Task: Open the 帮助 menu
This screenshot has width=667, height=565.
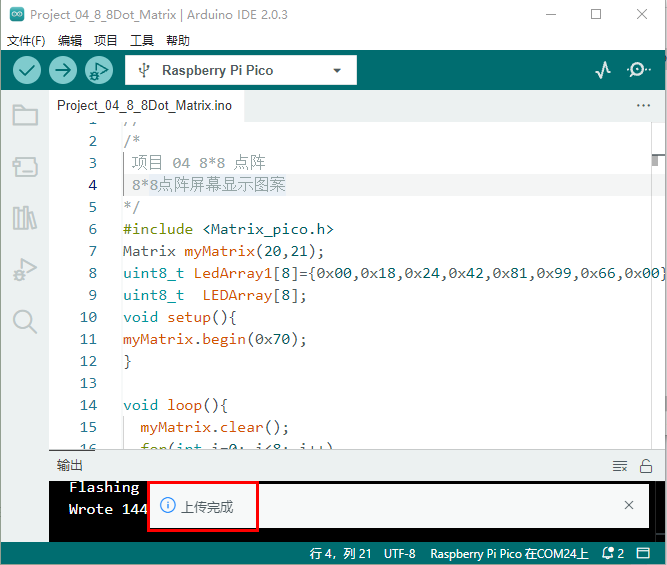Action: pyautogui.click(x=178, y=41)
